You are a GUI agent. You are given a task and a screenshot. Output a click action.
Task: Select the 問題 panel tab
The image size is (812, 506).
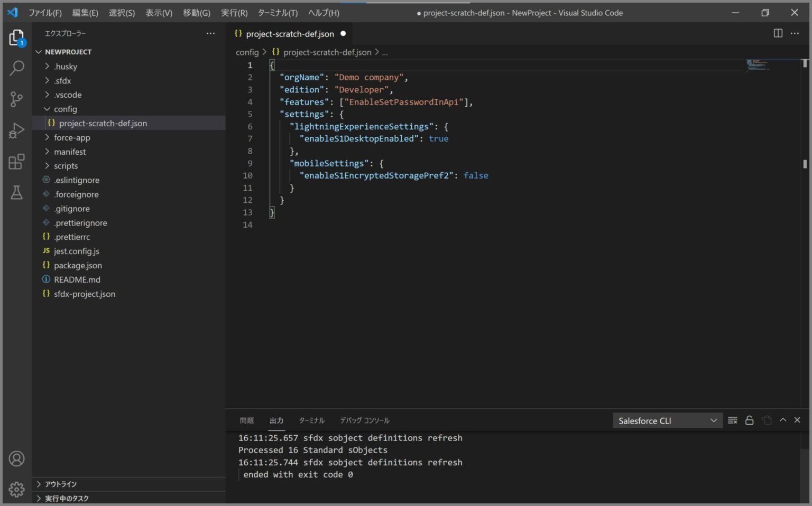(246, 420)
